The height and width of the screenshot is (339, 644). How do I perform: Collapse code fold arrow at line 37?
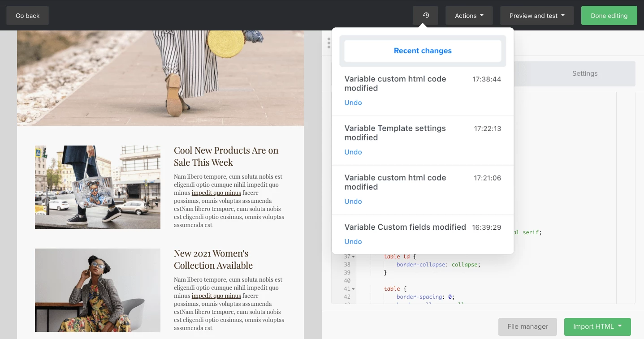(353, 257)
